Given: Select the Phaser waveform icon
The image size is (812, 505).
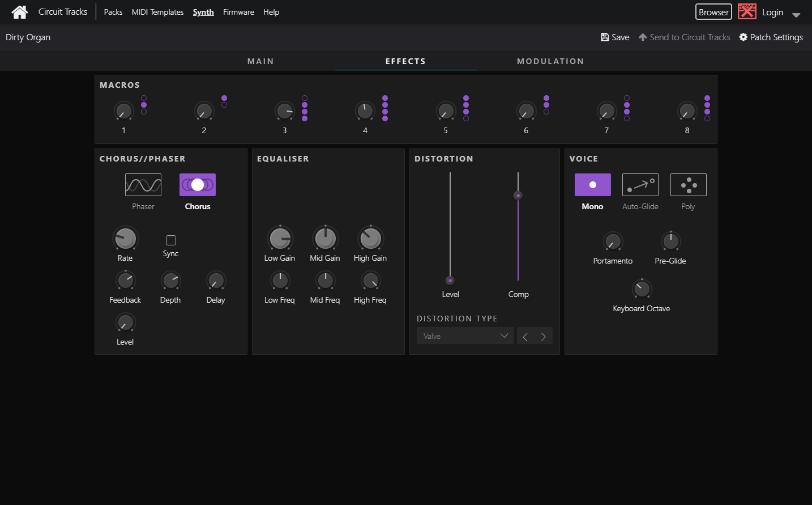Looking at the screenshot, I should [143, 184].
